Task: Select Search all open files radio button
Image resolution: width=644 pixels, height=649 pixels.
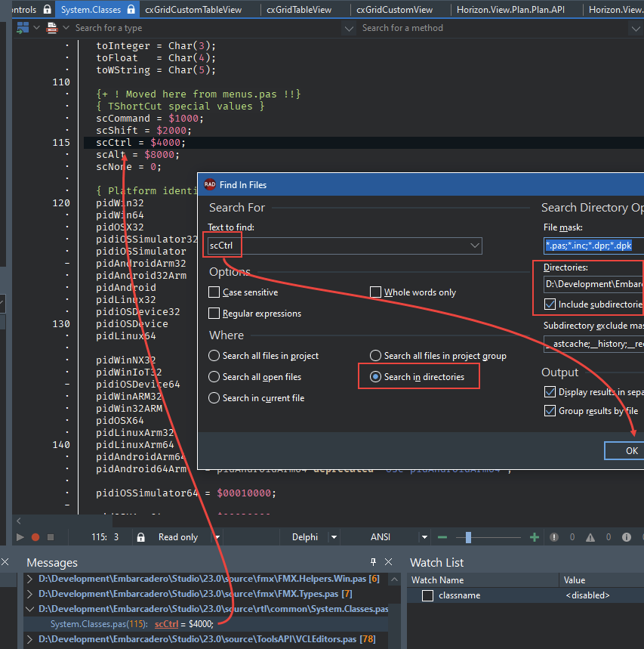Action: 214,377
